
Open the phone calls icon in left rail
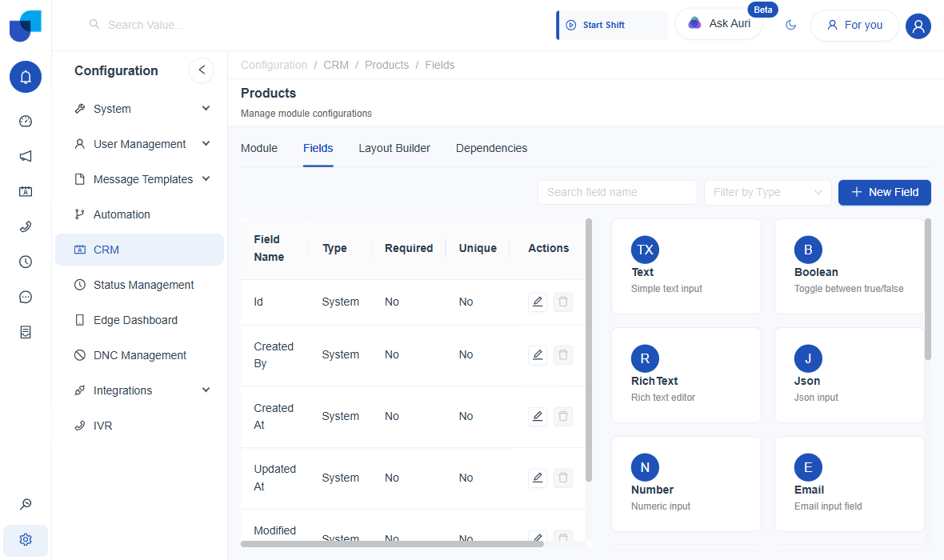(x=26, y=226)
